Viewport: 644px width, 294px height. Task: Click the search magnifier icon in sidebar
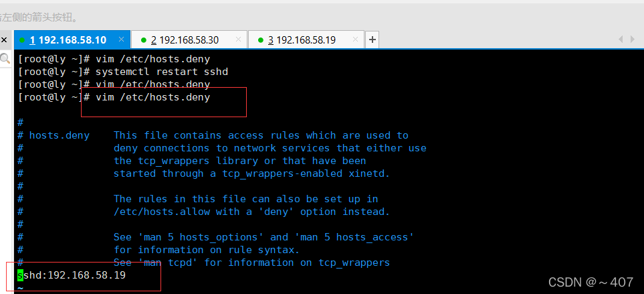pyautogui.click(x=5, y=58)
